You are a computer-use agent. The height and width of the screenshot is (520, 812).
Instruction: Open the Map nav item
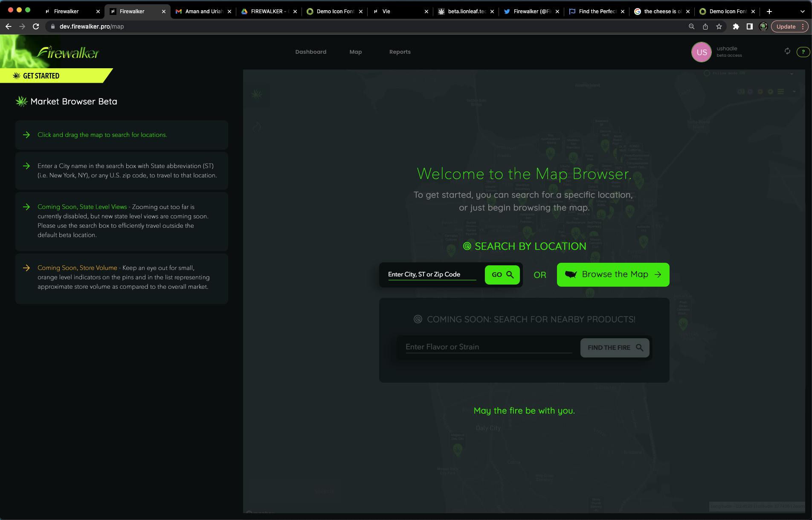(356, 52)
